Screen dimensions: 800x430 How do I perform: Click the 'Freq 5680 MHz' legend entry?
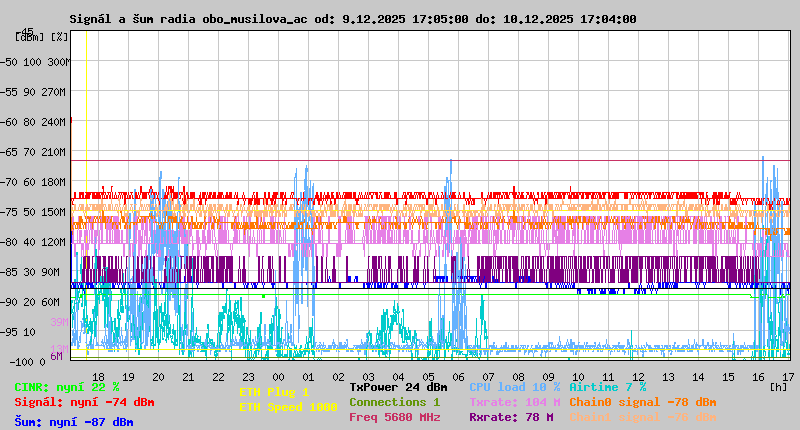click(394, 417)
